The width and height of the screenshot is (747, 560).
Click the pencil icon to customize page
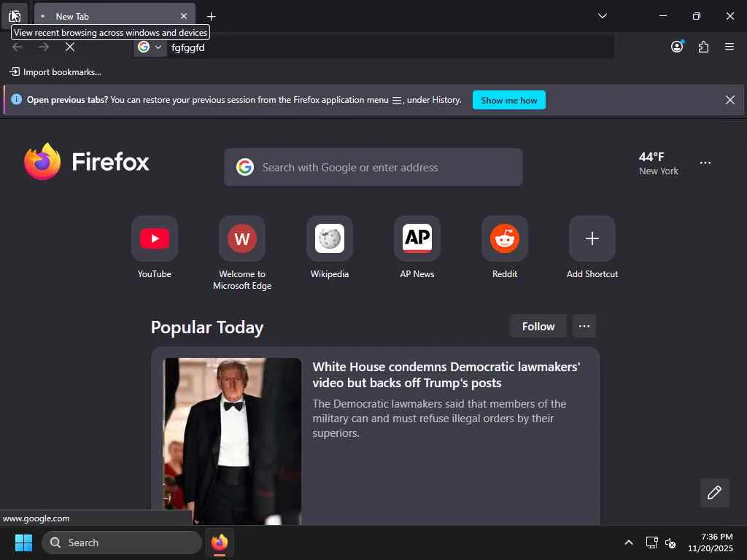[x=715, y=492]
